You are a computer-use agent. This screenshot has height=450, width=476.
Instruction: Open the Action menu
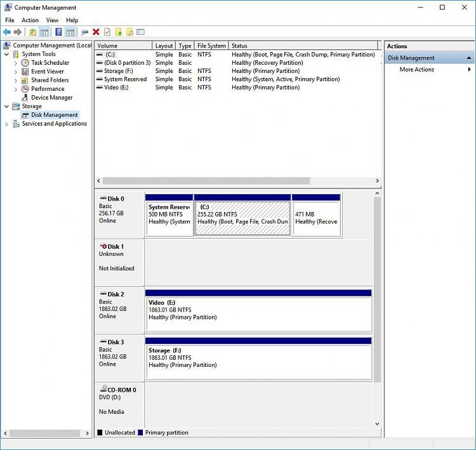pyautogui.click(x=30, y=20)
